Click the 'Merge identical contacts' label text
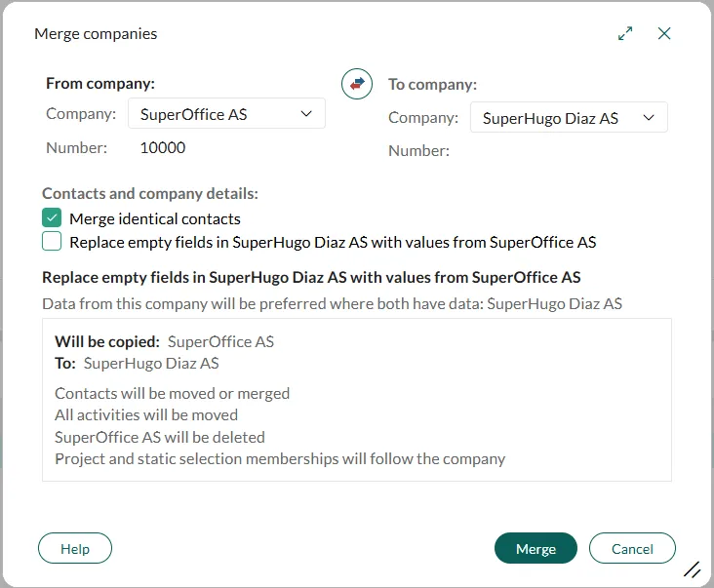This screenshot has height=588, width=714. pos(154,219)
